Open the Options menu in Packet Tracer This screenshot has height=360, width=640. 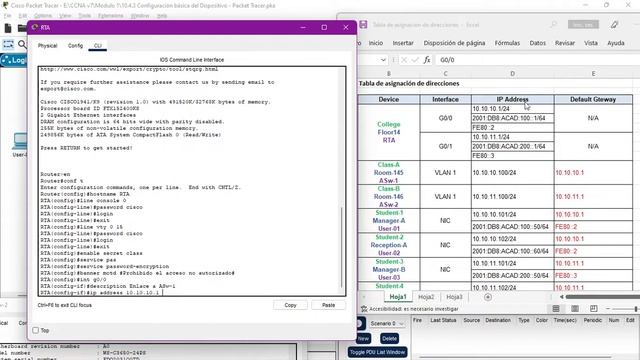click(x=43, y=16)
